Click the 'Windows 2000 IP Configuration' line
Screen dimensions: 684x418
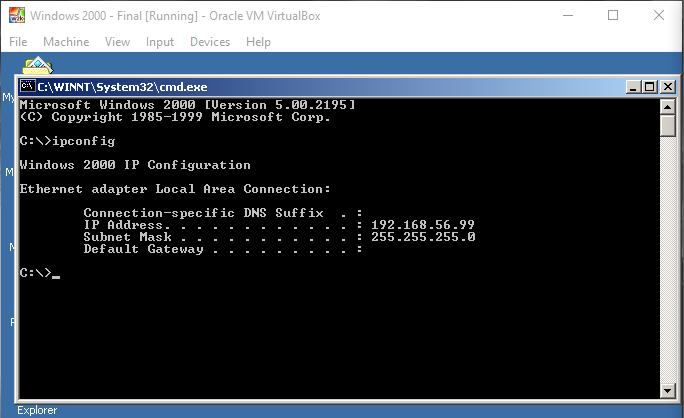pyautogui.click(x=135, y=165)
